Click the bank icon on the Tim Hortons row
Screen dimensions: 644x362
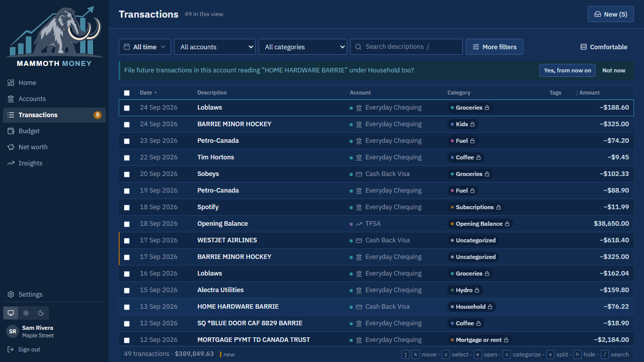coord(359,157)
